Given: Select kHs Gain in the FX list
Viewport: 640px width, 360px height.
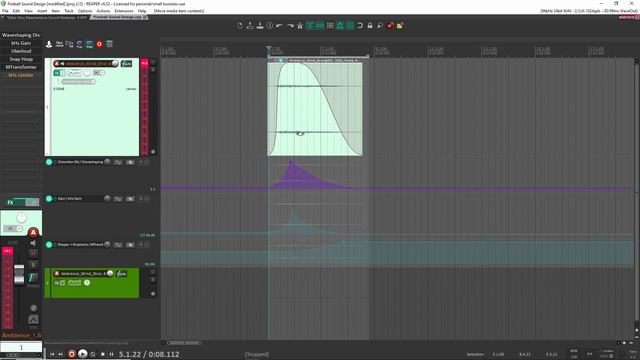Looking at the screenshot, I should (x=21, y=43).
